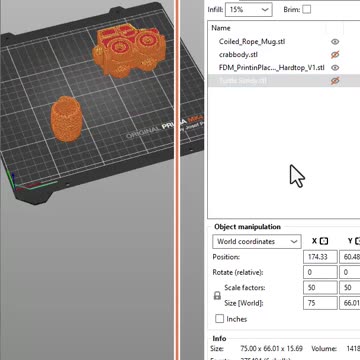Show crabbody.stl using its crossed eye icon

click(x=335, y=54)
